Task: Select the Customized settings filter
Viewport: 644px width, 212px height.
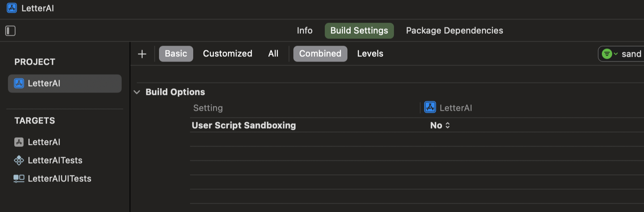Action: pos(228,54)
